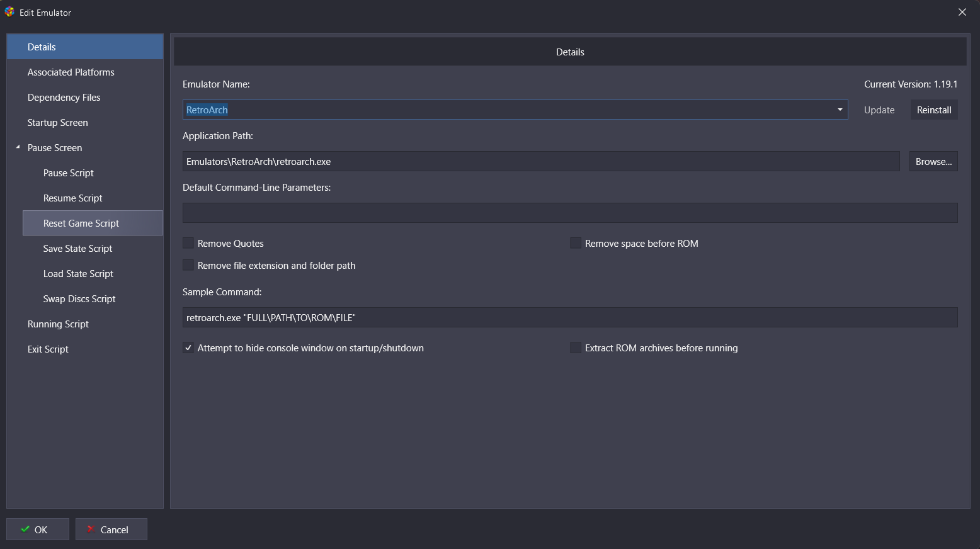Click the 'Application Path:' label
The width and height of the screenshot is (980, 549).
218,135
